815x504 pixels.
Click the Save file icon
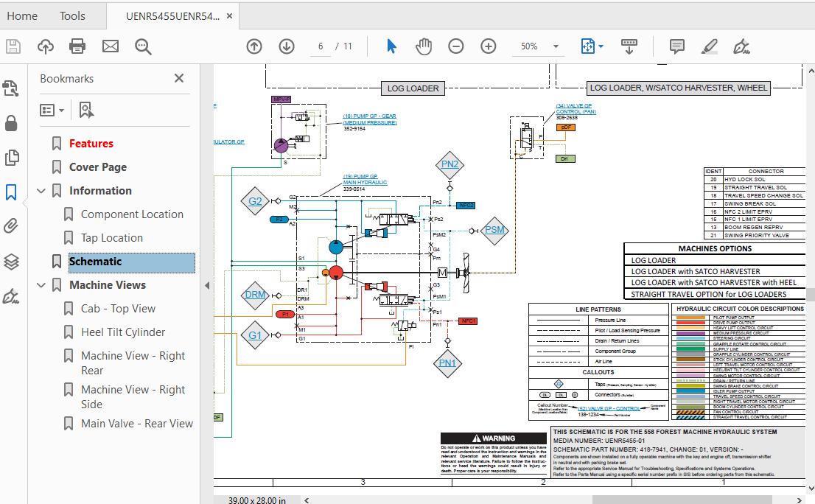(x=13, y=46)
